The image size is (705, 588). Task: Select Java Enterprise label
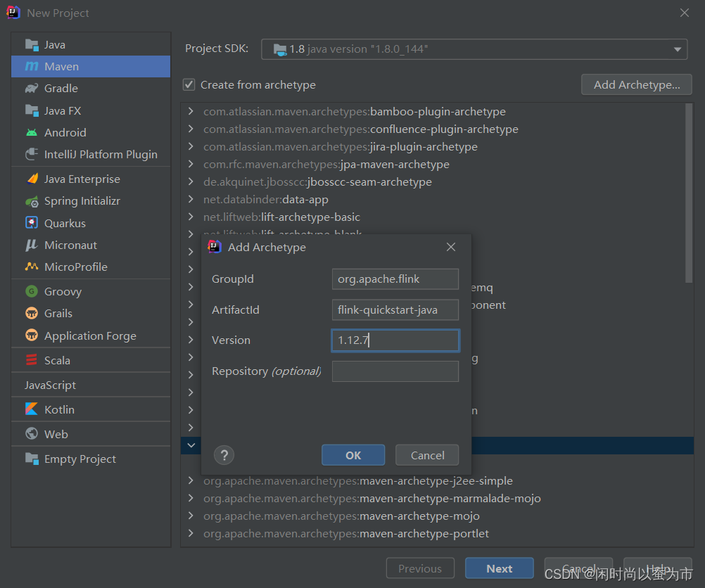pos(82,179)
